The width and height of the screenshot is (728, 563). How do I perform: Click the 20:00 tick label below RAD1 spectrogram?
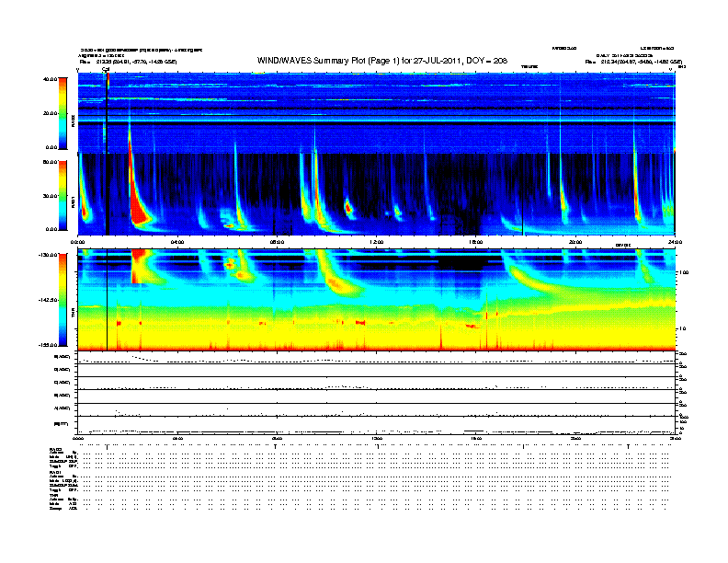[x=575, y=242]
